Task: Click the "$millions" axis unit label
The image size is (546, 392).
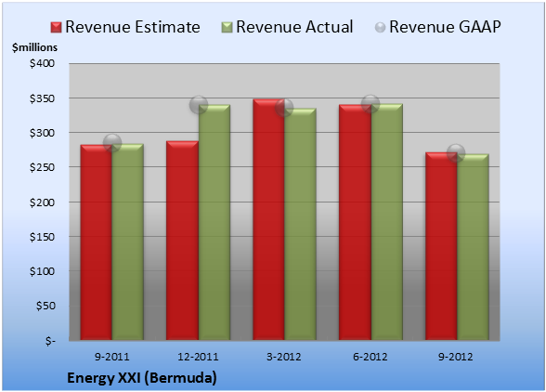Action: (x=35, y=47)
